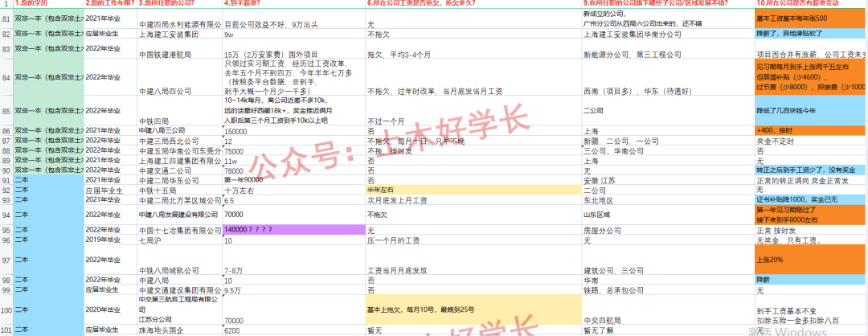The image size is (868, 336).
Task: Select the cell "新能源分公司、第三工程公司"
Action: point(668,49)
